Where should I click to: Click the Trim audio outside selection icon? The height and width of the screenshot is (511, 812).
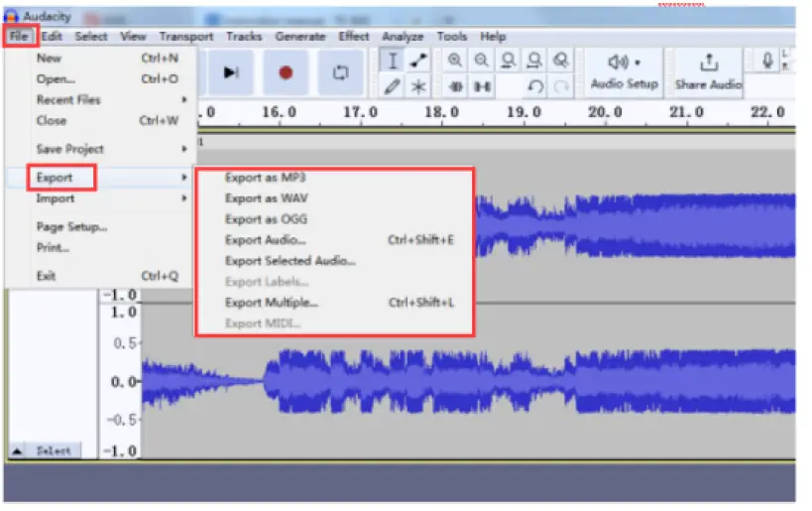pyautogui.click(x=455, y=86)
